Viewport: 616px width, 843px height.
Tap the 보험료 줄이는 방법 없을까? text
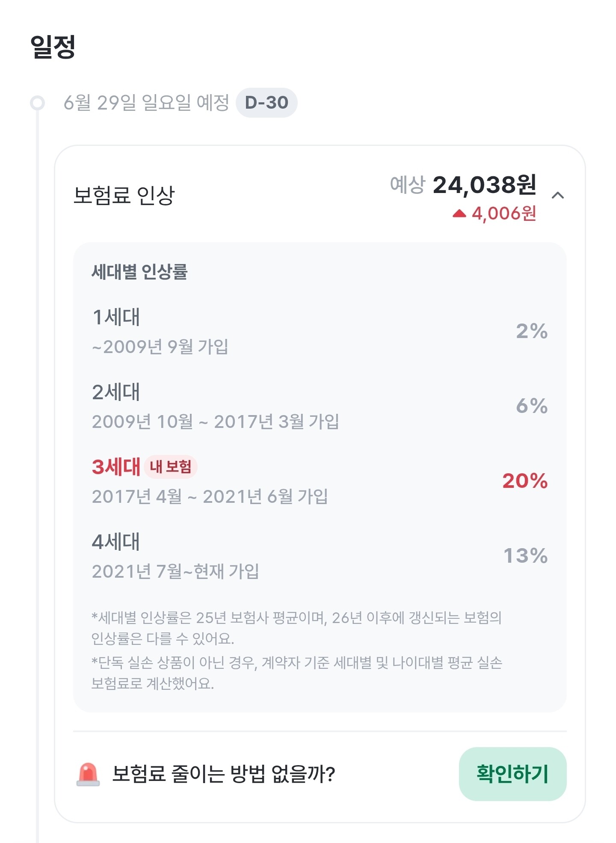point(223,774)
